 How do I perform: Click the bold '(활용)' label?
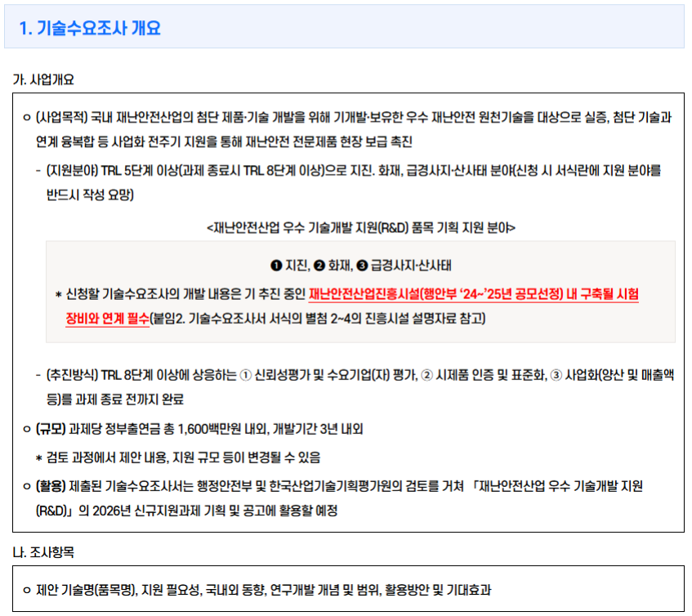52,487
